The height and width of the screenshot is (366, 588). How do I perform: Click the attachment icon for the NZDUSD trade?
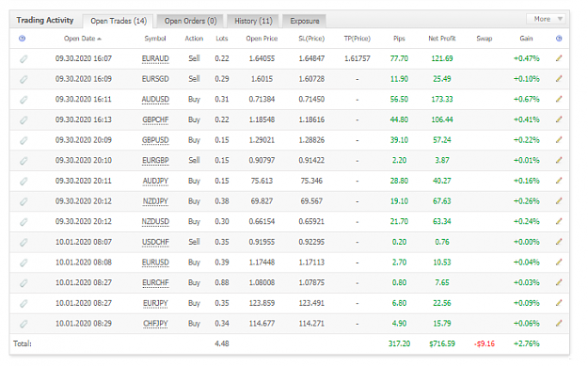pos(24,222)
